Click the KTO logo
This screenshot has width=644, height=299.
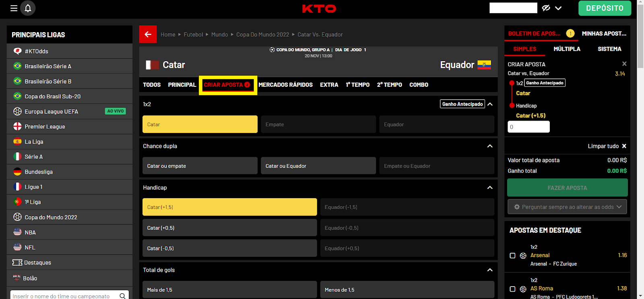coord(319,8)
